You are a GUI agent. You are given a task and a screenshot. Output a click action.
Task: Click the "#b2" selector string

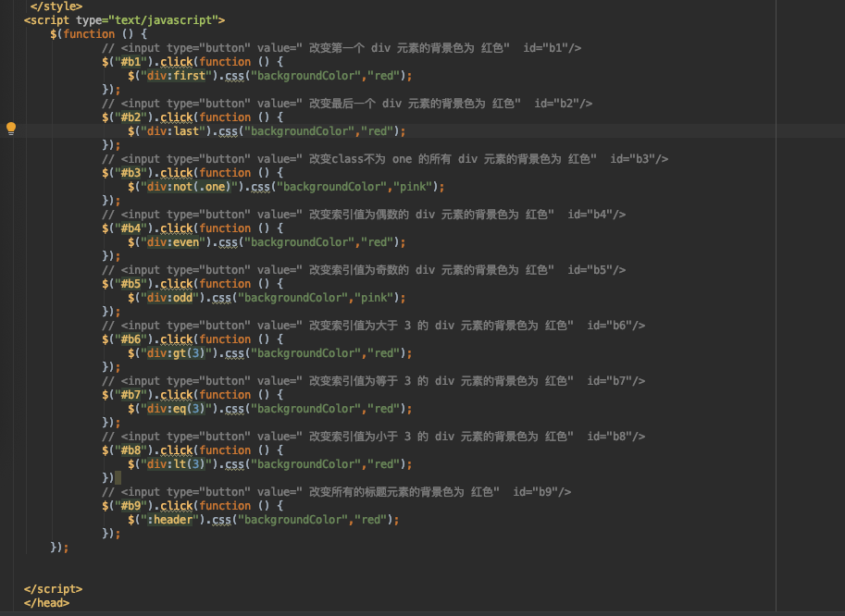(x=130, y=117)
